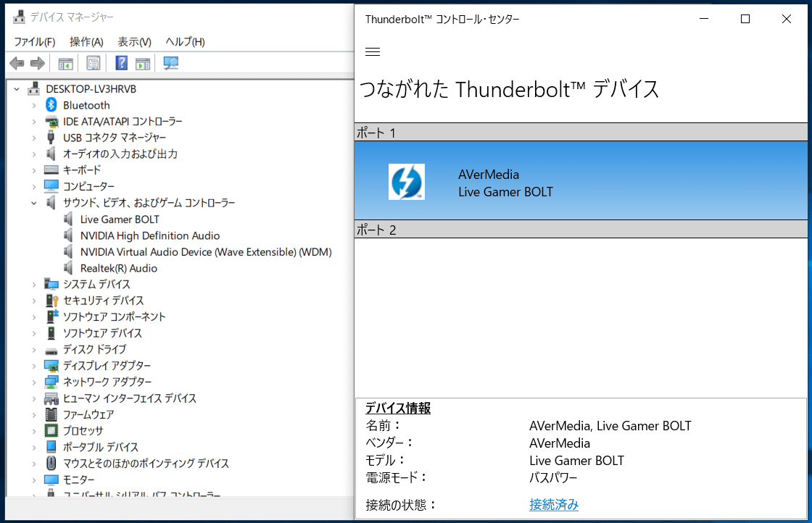
Task: Open the ファイル(F) menu
Action: (x=34, y=42)
